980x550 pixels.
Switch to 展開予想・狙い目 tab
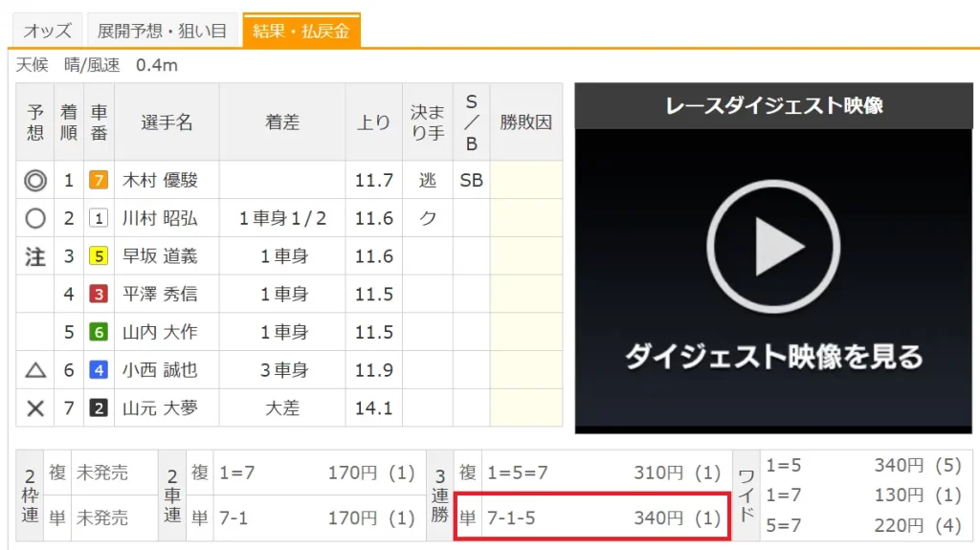coord(162,32)
